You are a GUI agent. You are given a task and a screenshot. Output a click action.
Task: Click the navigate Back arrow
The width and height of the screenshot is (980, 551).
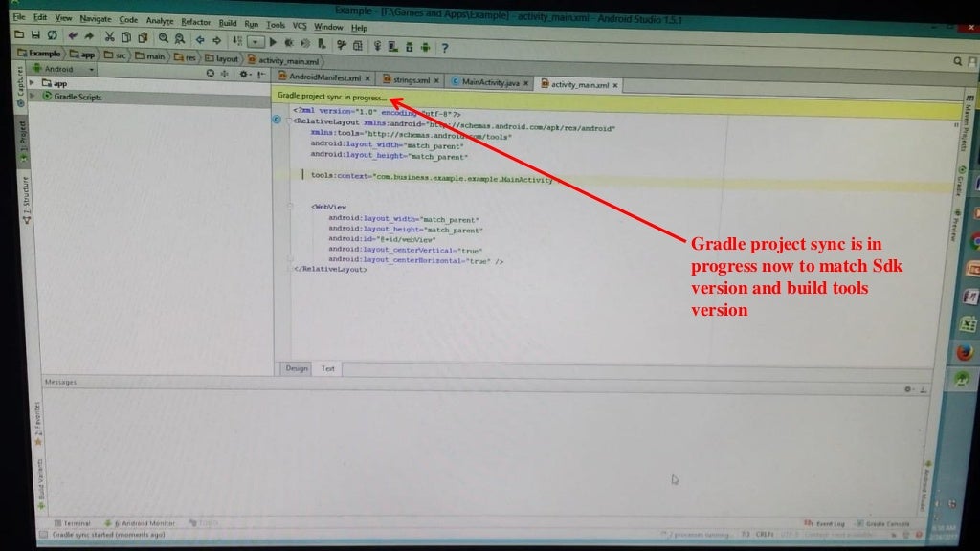pyautogui.click(x=200, y=40)
